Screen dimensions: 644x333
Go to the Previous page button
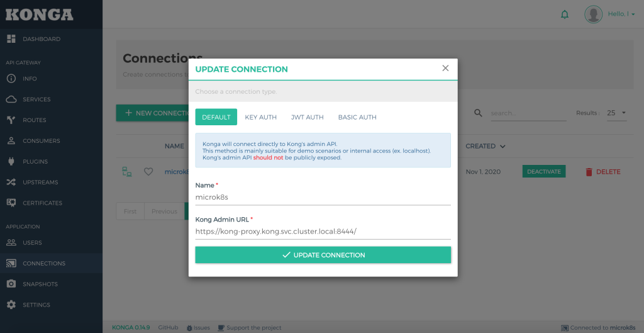coord(164,212)
